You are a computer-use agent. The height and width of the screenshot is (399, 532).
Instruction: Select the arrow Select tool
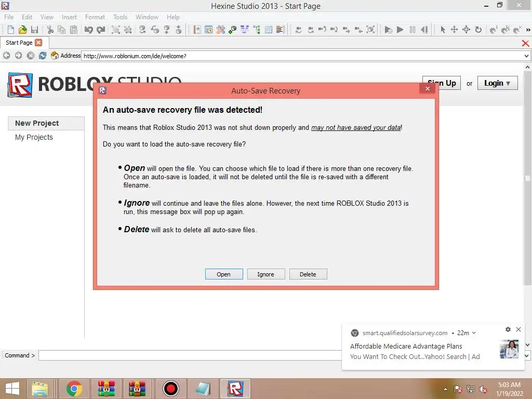(x=443, y=30)
